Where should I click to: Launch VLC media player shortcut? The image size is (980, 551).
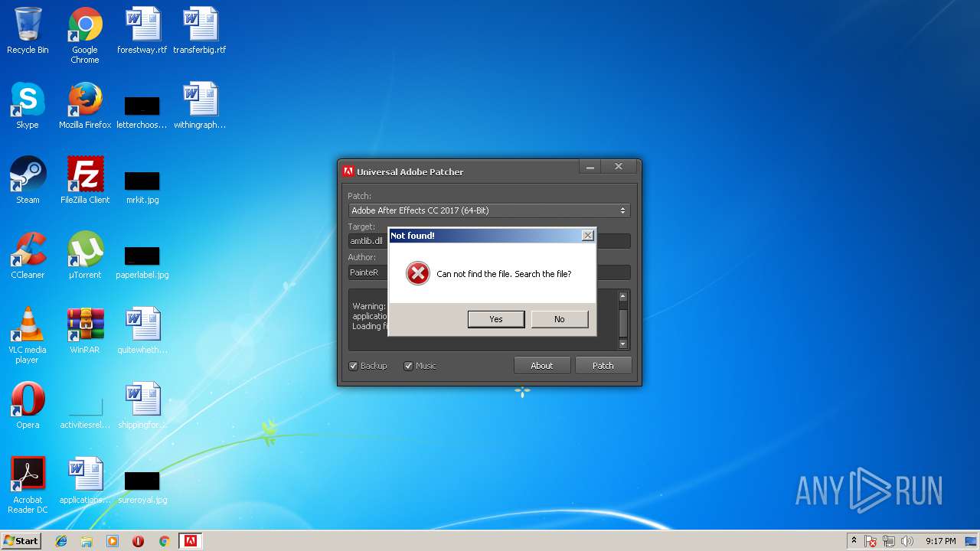(28, 335)
